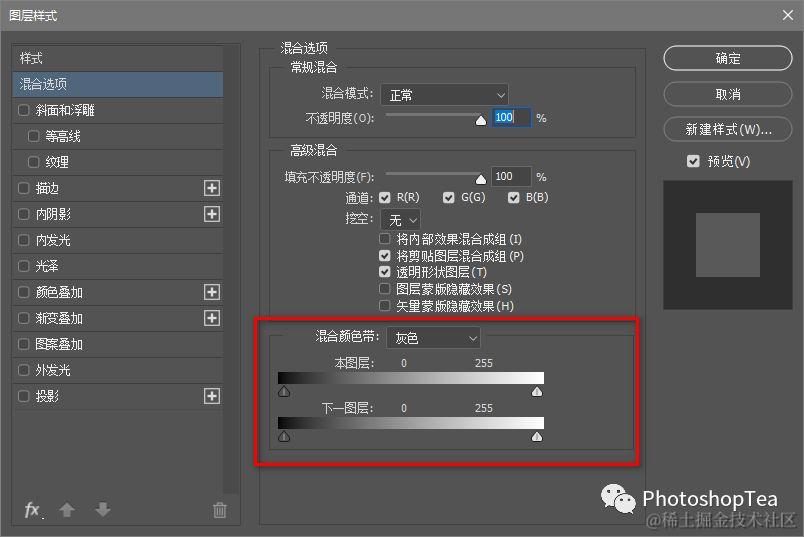The height and width of the screenshot is (537, 804).
Task: Enable the 图案叠加 checkbox
Action: pyautogui.click(x=24, y=344)
